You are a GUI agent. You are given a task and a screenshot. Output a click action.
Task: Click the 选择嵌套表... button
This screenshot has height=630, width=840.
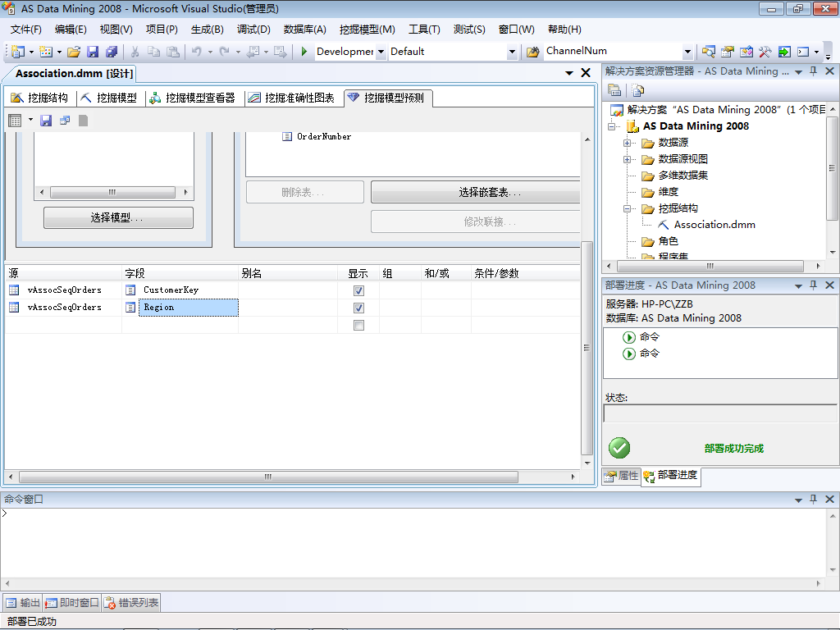pyautogui.click(x=476, y=192)
